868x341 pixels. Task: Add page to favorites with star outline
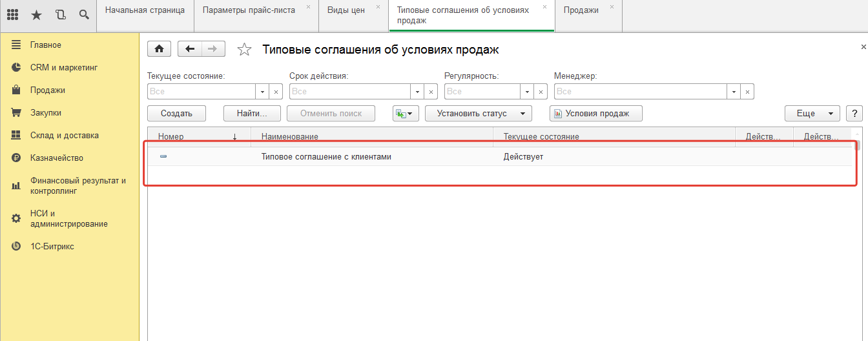pyautogui.click(x=244, y=50)
